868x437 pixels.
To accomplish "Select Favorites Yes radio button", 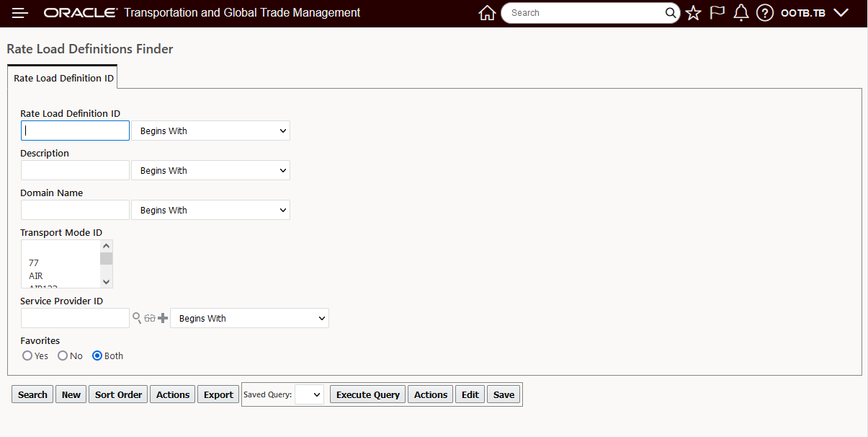I will (27, 356).
